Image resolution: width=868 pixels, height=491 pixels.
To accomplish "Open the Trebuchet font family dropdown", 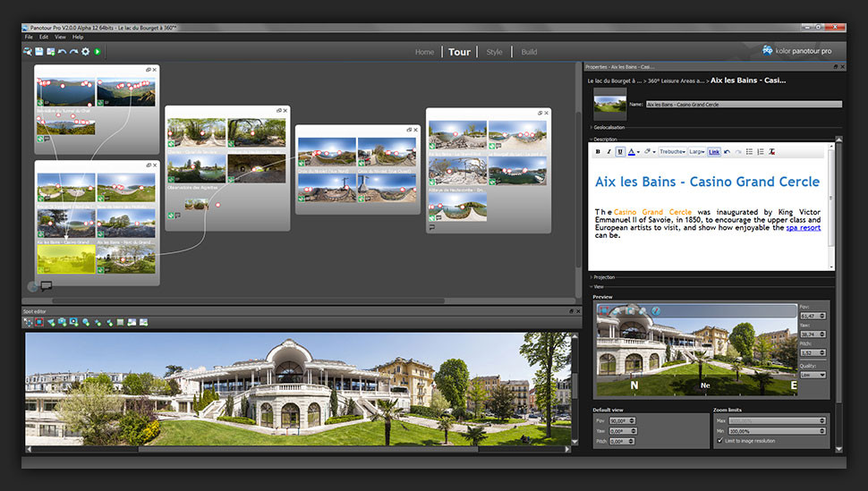I will [672, 152].
